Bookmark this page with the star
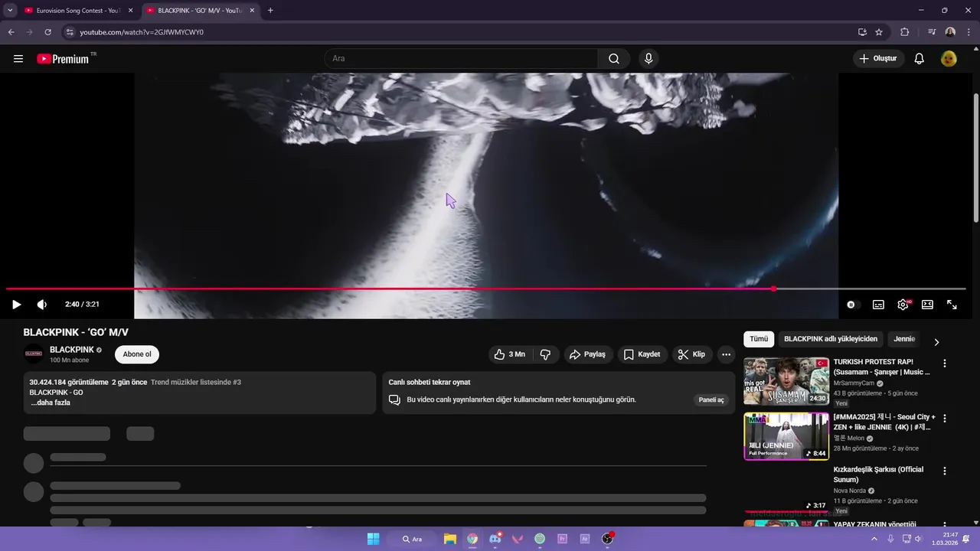Viewport: 980px width, 551px height. point(879,32)
